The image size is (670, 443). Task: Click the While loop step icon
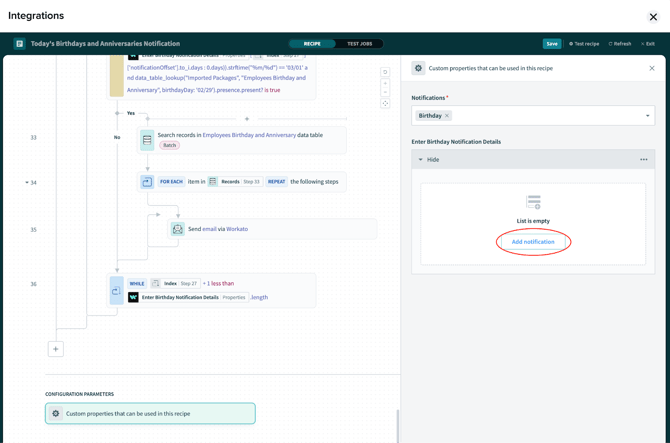click(116, 290)
